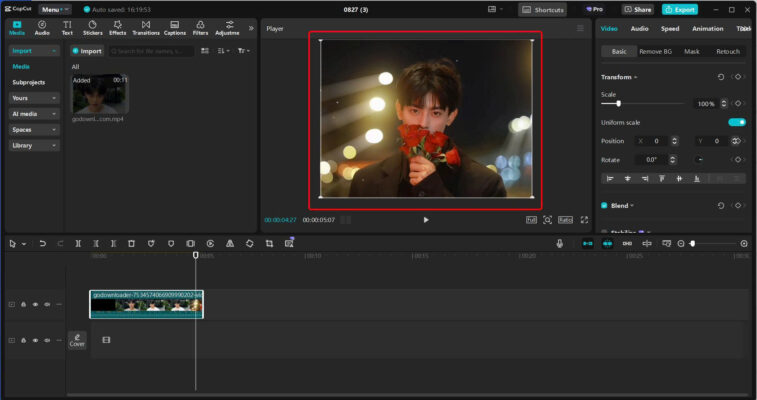Open the Filters library
This screenshot has width=757, height=400.
(x=200, y=28)
